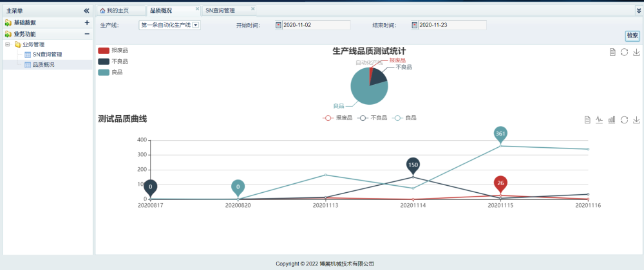
Task: Toggle the 良品 series in line legend
Action: point(404,118)
